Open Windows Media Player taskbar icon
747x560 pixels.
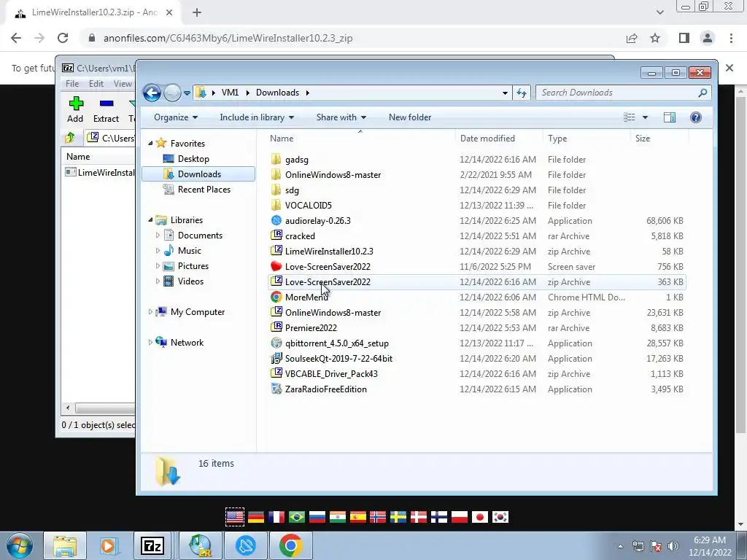point(108,545)
